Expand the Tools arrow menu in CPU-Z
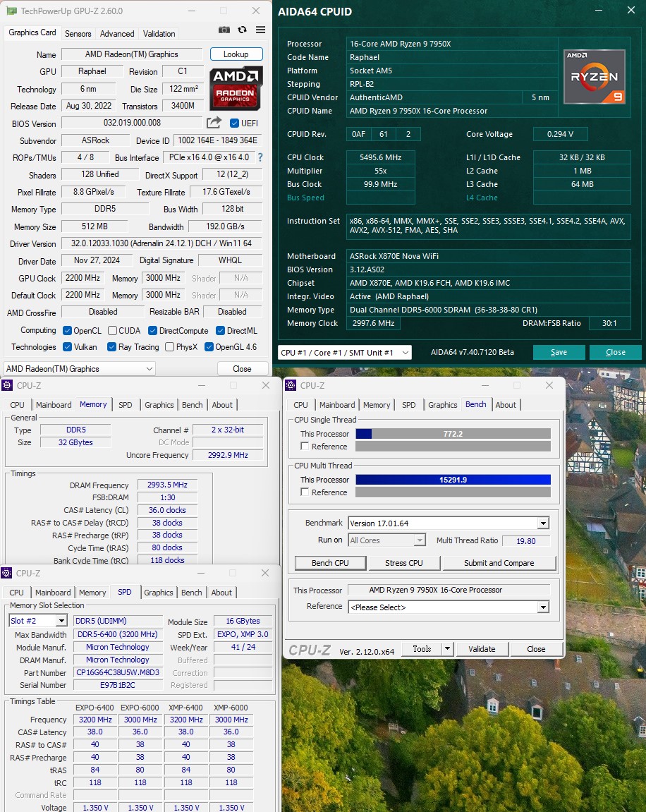This screenshot has width=646, height=812. pyautogui.click(x=448, y=649)
